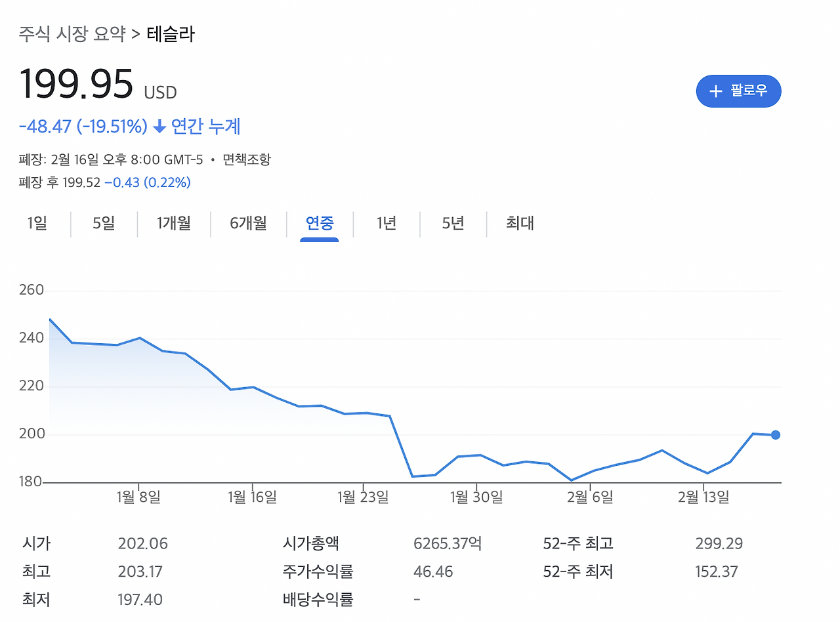Select the blue endpoint dot on the chart
840x622 pixels.
tap(775, 434)
